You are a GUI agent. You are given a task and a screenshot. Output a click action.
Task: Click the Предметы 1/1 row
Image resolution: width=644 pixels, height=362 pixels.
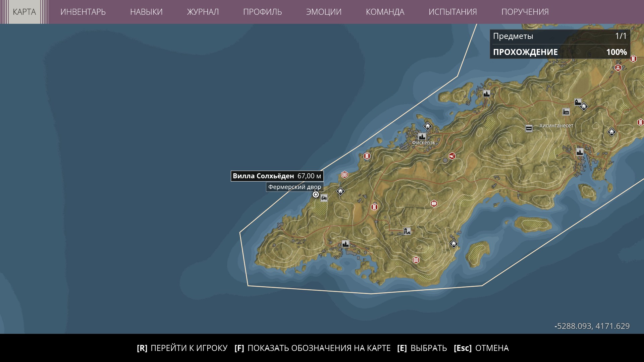[x=560, y=36]
